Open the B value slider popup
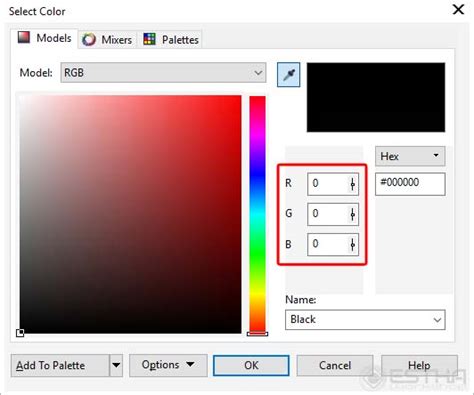 click(353, 244)
